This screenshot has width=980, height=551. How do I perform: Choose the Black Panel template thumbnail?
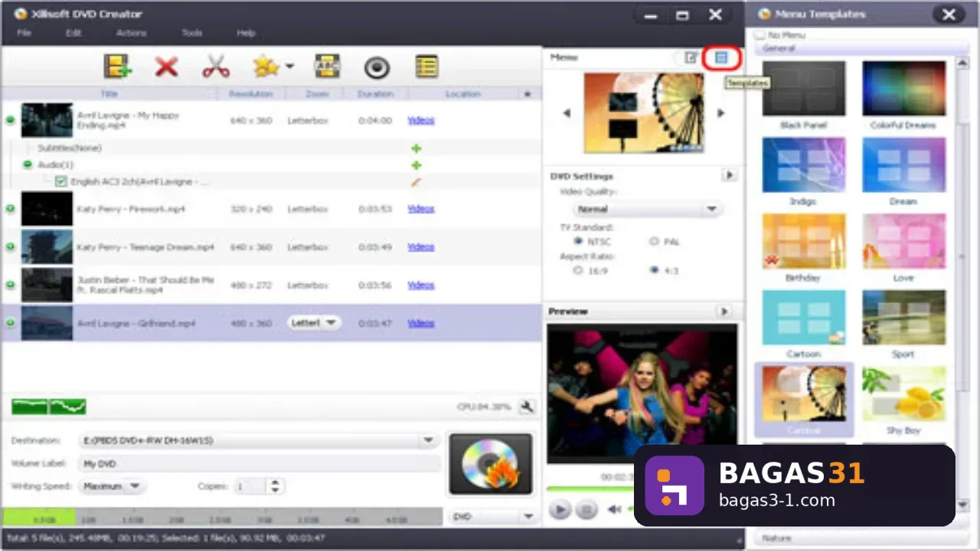click(804, 89)
